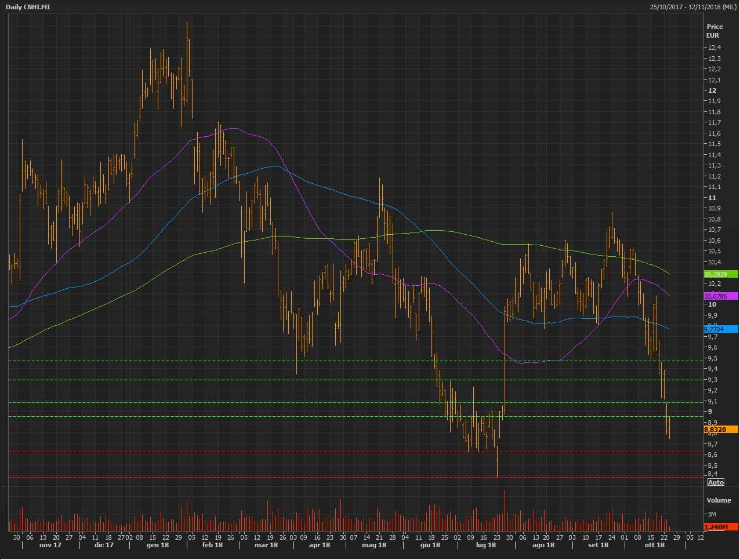The height and width of the screenshot is (560, 740).
Task: Click the Auto scale button
Action: coord(716,482)
